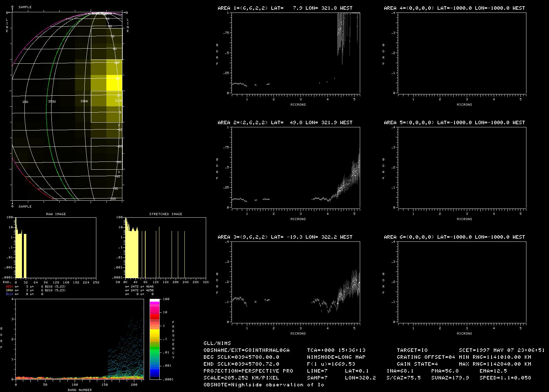Click the brightest yellow pixel on the Io map

[x=114, y=83]
